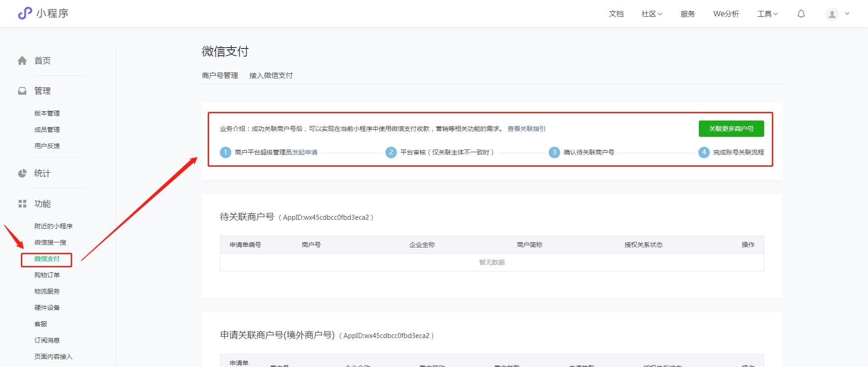Click 申请关联商户号(境外商户号) heading
Screen dimensions: 868x367
pos(278,335)
